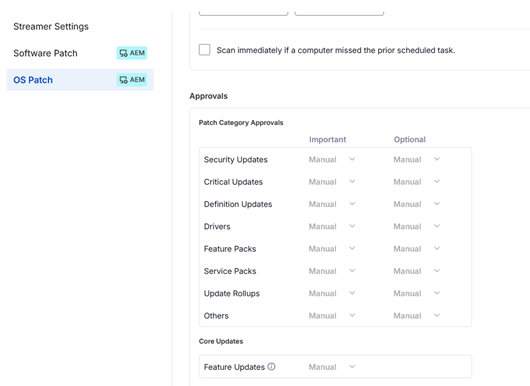
Task: Click the Feature Packs row label
Action: (230, 249)
